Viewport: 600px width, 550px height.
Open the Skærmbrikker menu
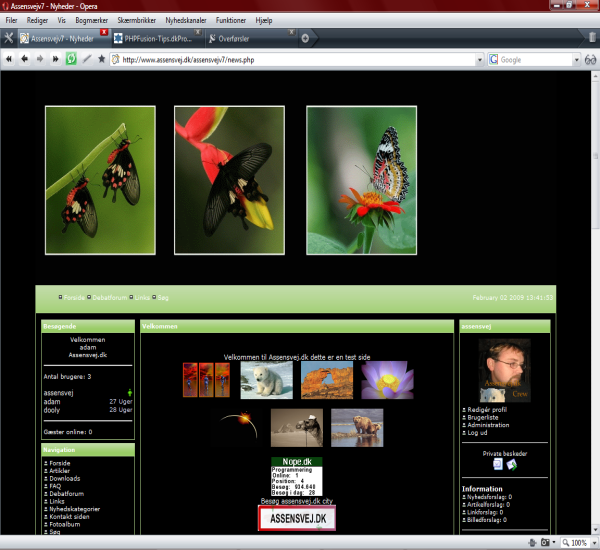click(x=137, y=20)
